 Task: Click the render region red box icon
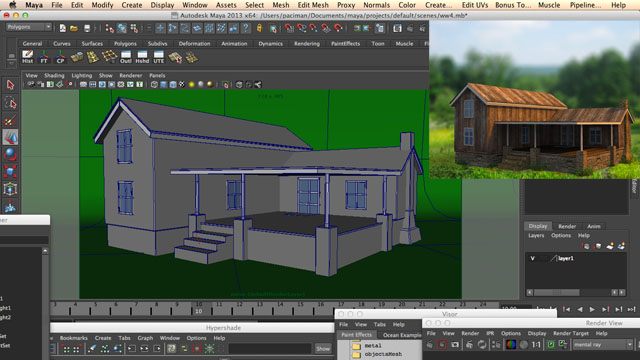tap(442, 344)
